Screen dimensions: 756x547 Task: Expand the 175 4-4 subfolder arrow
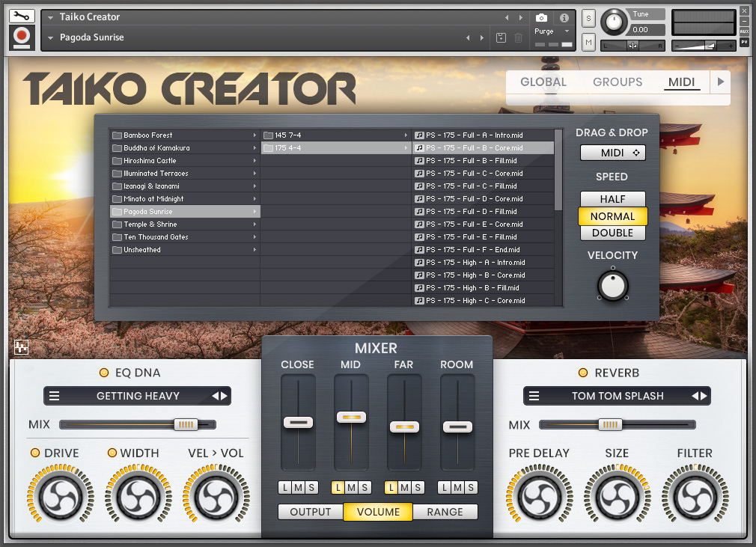click(406, 148)
